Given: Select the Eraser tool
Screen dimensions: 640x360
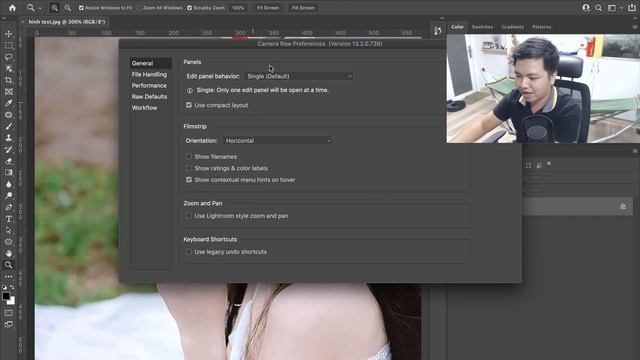Looking at the screenshot, I should pyautogui.click(x=9, y=161).
